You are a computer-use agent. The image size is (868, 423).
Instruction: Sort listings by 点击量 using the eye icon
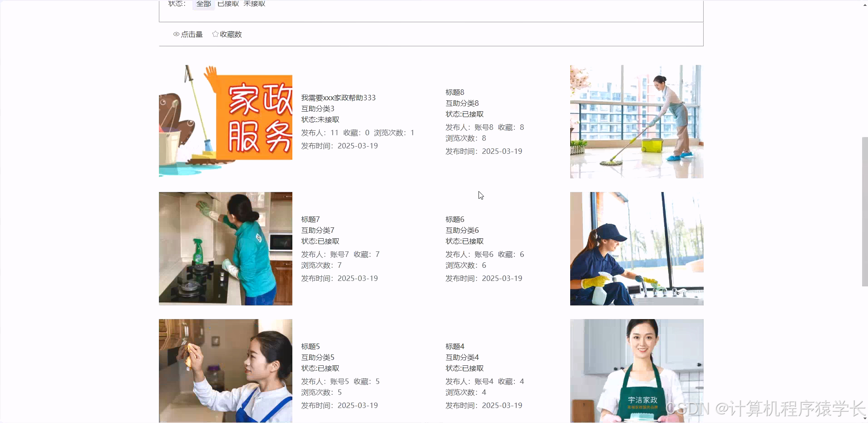click(x=188, y=34)
